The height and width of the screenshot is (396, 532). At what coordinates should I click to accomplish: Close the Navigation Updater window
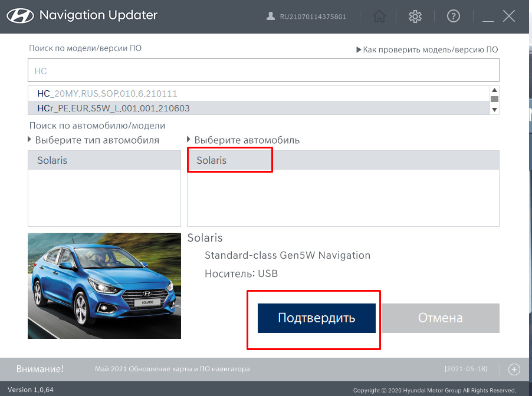[x=509, y=16]
